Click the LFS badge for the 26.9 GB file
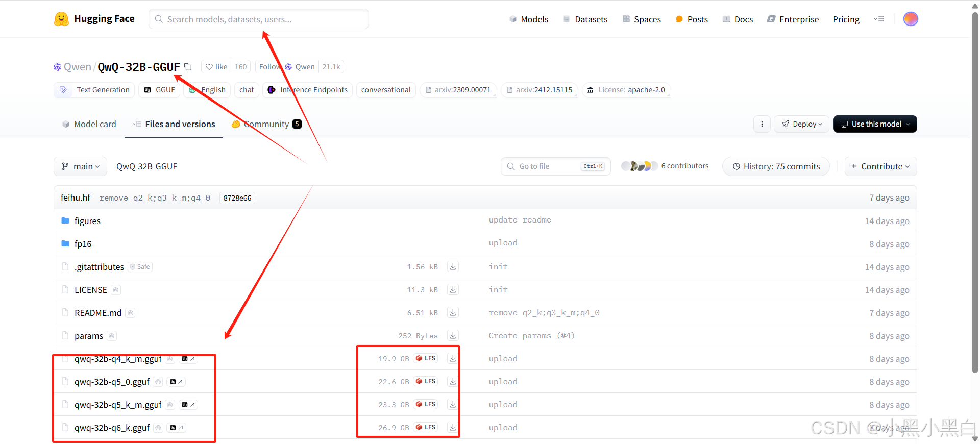 [x=426, y=427]
